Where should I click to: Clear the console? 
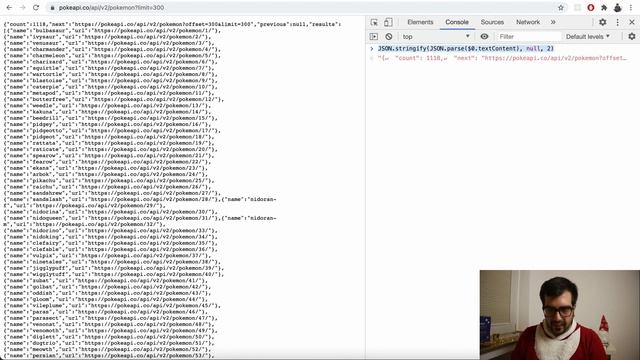coord(389,37)
